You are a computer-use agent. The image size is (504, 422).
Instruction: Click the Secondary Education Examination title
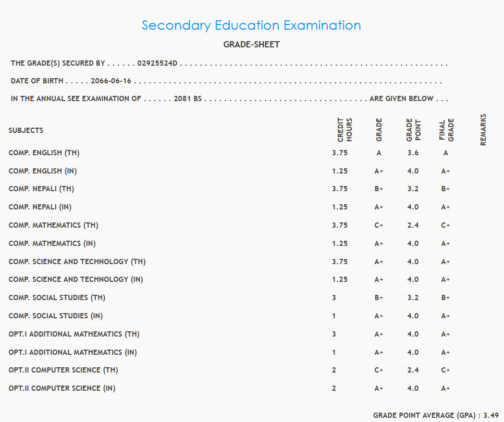click(251, 26)
